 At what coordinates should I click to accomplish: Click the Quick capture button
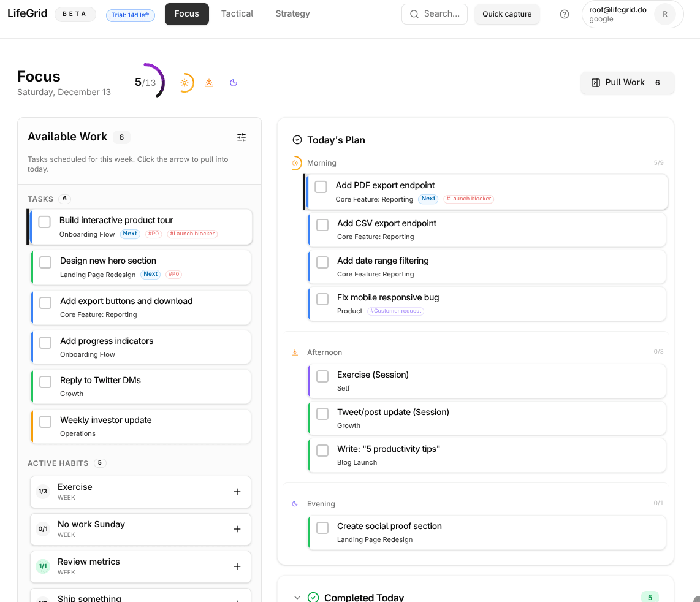pos(507,13)
